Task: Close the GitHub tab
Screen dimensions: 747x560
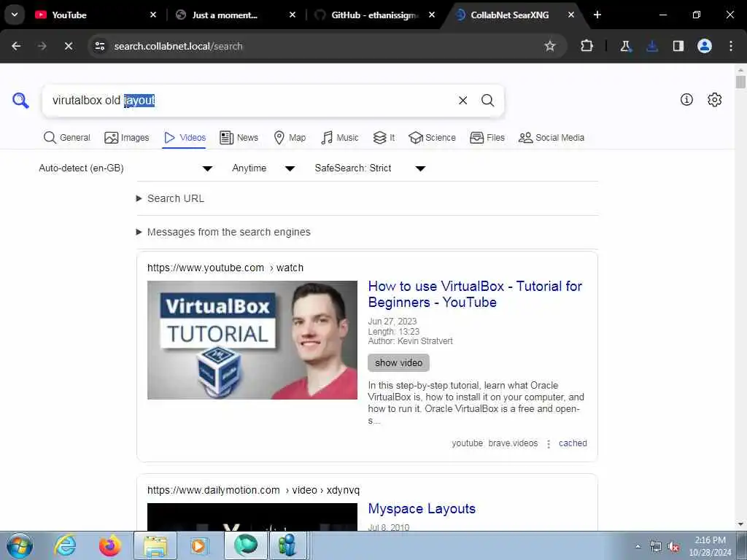Action: [432, 15]
